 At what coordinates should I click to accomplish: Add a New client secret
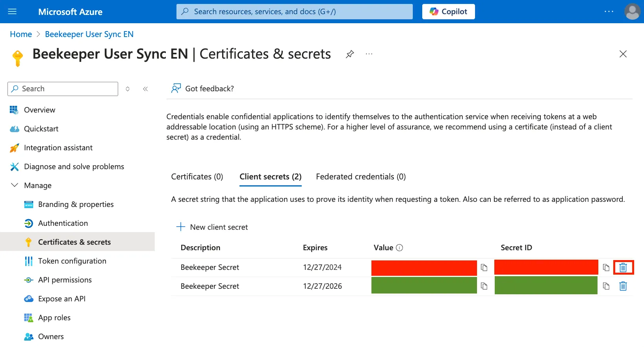(x=212, y=227)
